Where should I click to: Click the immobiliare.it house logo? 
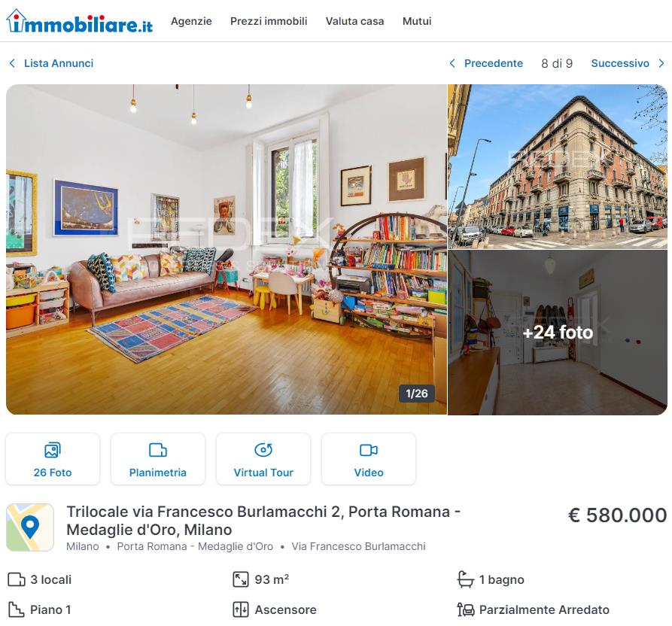point(80,21)
